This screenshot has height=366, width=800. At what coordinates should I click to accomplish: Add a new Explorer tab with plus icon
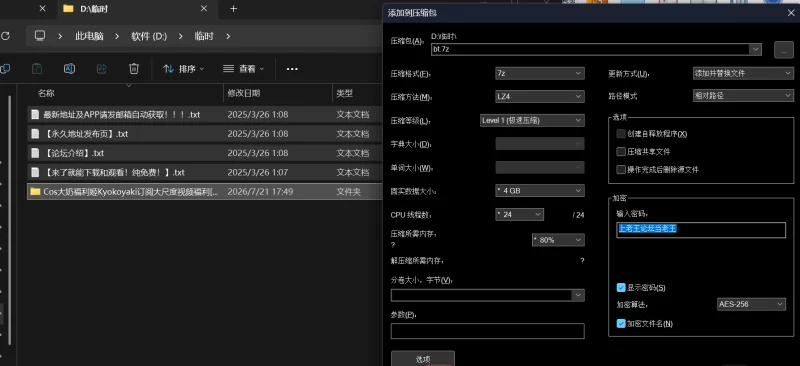click(x=234, y=9)
